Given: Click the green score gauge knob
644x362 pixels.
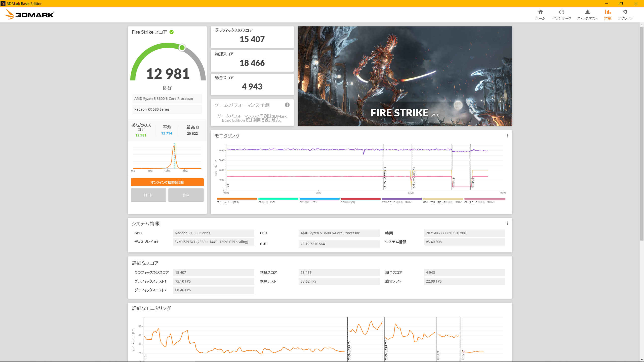Looking at the screenshot, I should coord(182,48).
